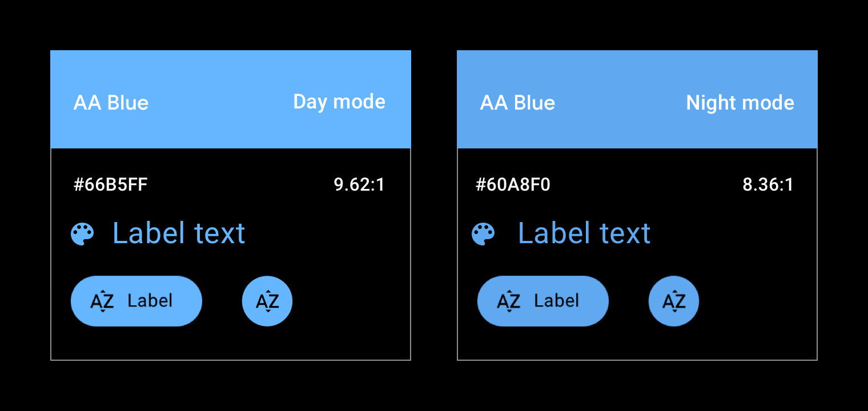Select the AZ sort icon in Night mode pill button

508,301
